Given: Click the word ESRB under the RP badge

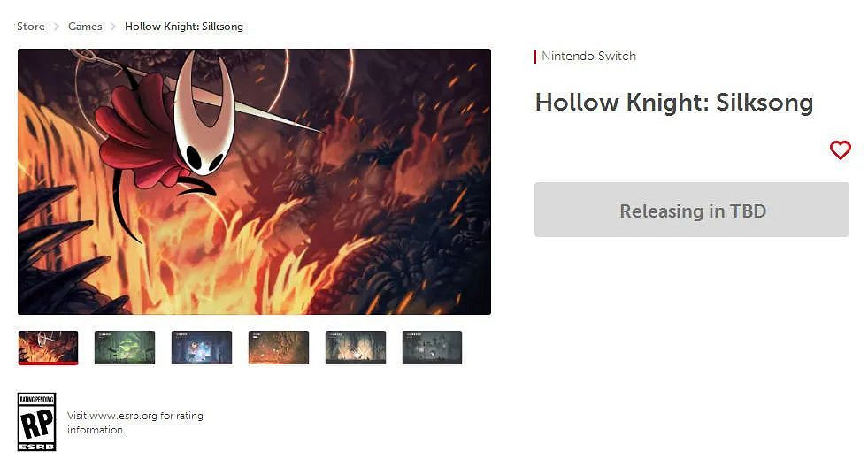Looking at the screenshot, I should tap(36, 447).
